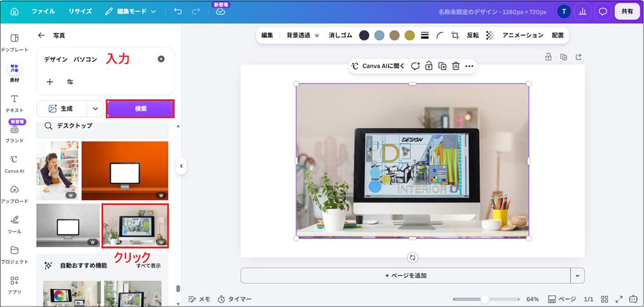Open the テキスト sidebar tab
This screenshot has width=644, height=307.
tap(14, 104)
